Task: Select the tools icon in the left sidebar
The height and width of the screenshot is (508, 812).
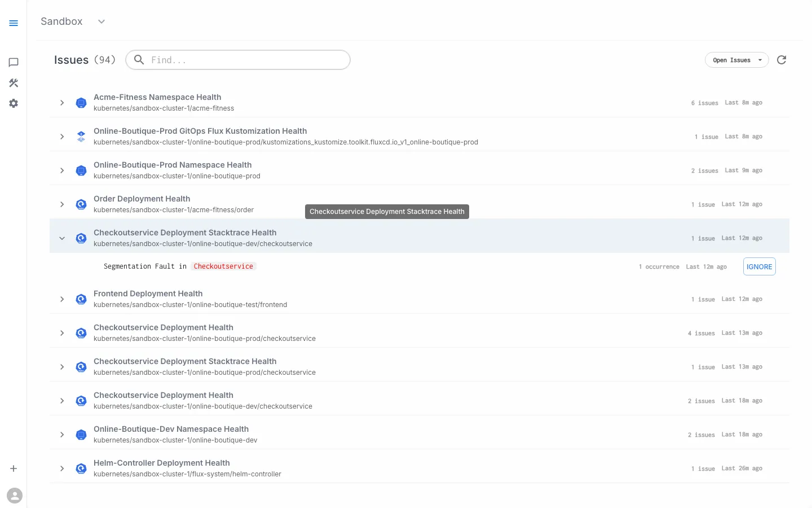Action: tap(14, 82)
